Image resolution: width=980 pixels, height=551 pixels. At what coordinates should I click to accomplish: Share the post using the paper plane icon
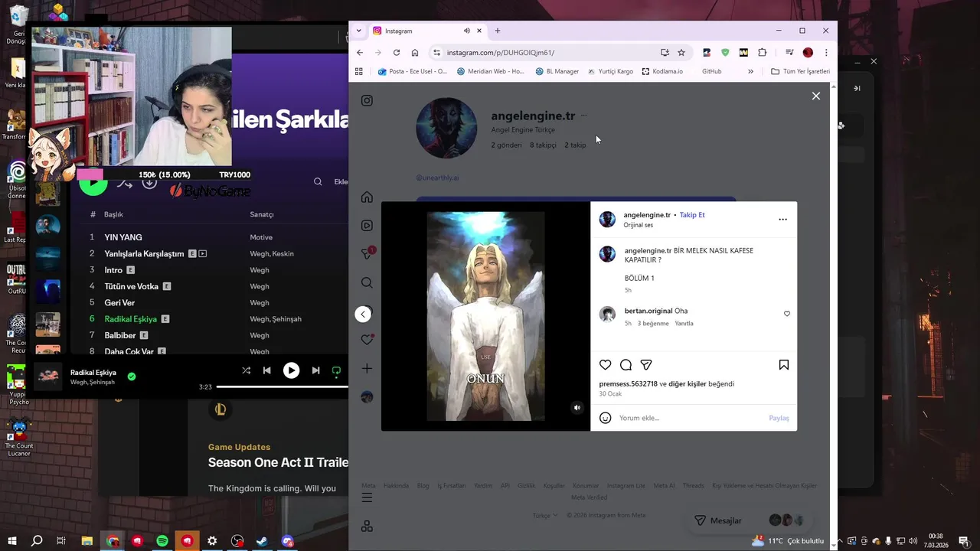click(x=646, y=365)
